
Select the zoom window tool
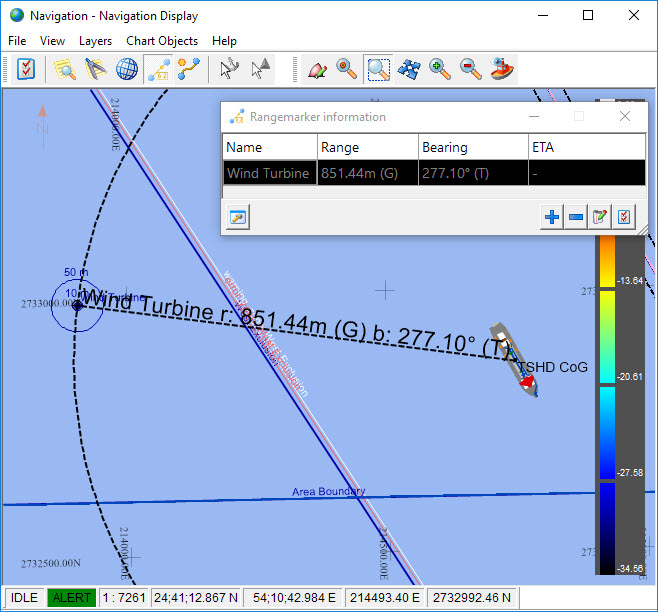click(378, 69)
